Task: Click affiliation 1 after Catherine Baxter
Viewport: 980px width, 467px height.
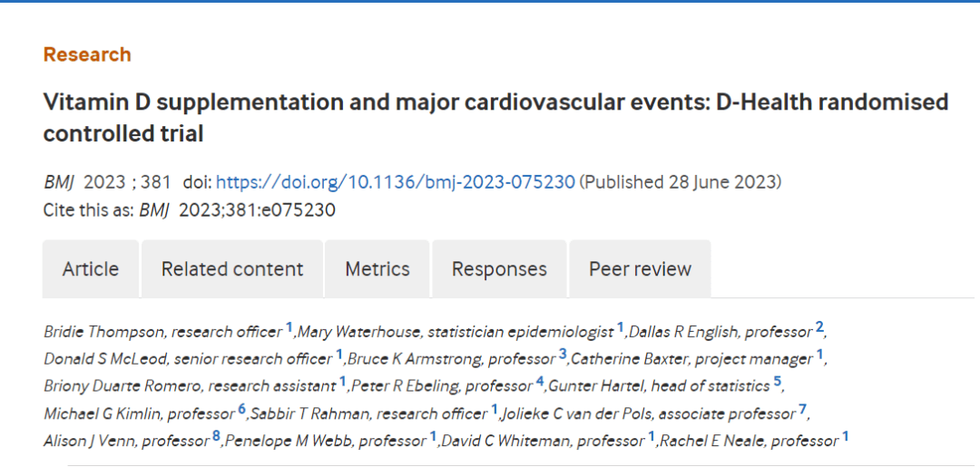Action: click(x=820, y=355)
